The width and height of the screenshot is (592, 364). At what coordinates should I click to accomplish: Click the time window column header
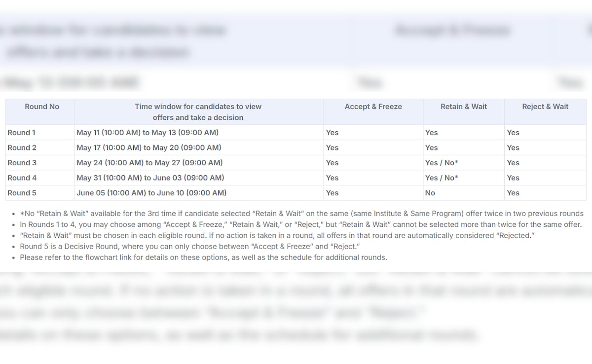point(198,112)
